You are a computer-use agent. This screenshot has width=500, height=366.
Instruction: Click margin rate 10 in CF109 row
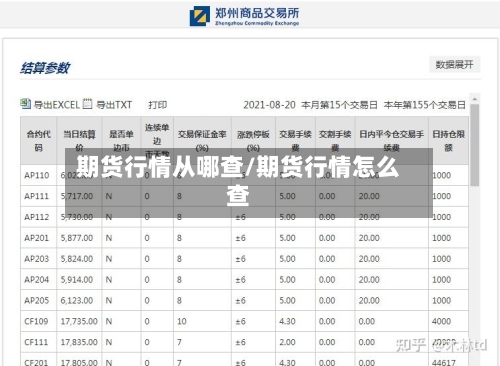(x=182, y=321)
